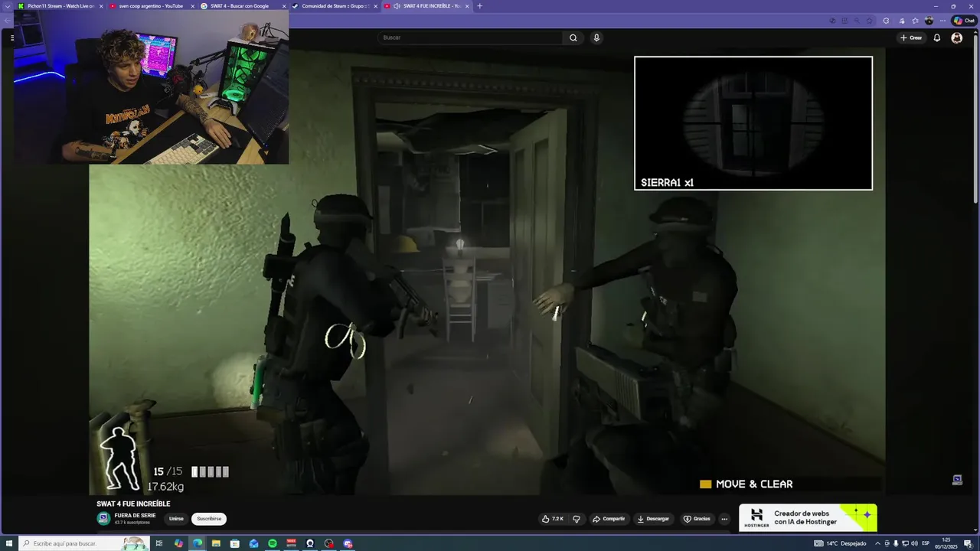Click the YouTube search magnifier button
Viewport: 980px width, 551px height.
tap(573, 37)
